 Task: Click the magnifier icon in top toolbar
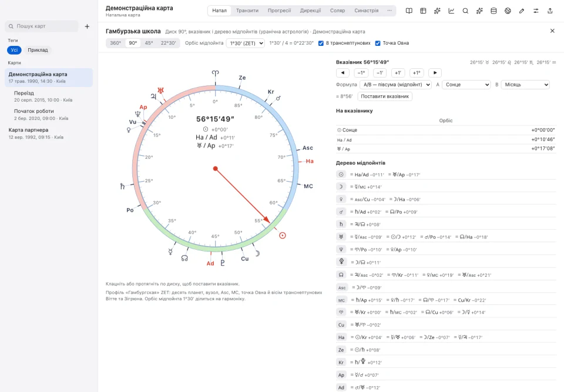click(465, 11)
